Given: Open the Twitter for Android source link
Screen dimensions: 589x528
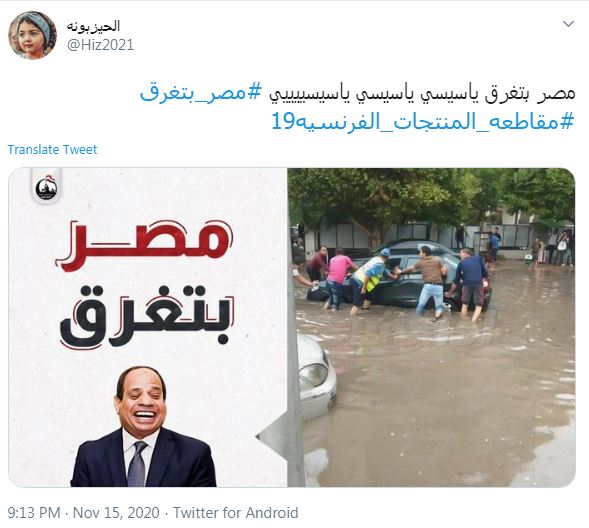Looking at the screenshot, I should click(x=236, y=513).
